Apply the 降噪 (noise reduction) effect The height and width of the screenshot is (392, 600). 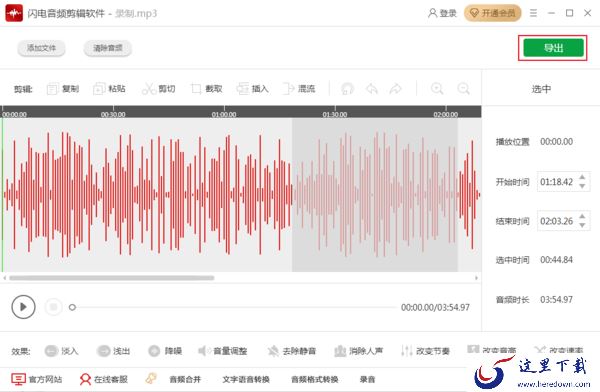[165, 351]
